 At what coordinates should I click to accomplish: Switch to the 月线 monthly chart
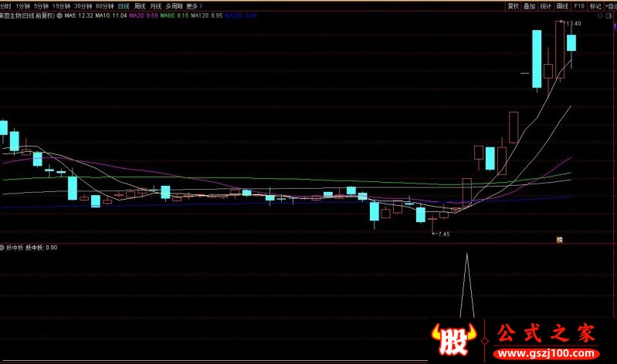156,6
